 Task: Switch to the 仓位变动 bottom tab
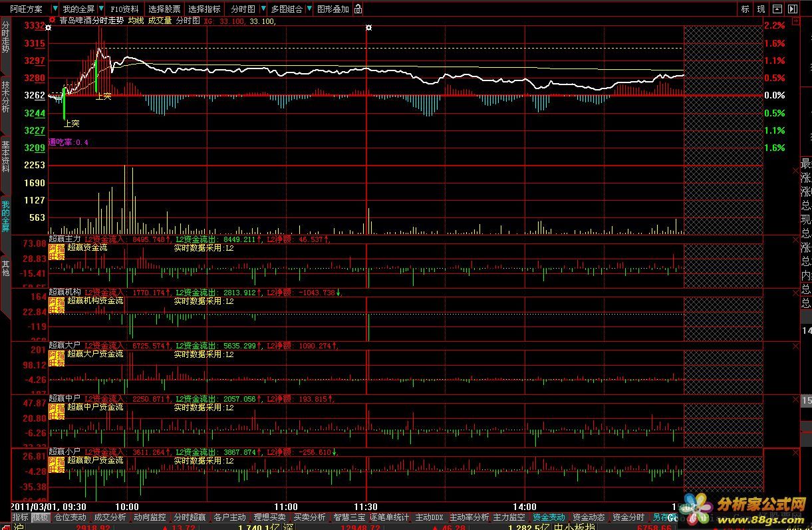70,517
